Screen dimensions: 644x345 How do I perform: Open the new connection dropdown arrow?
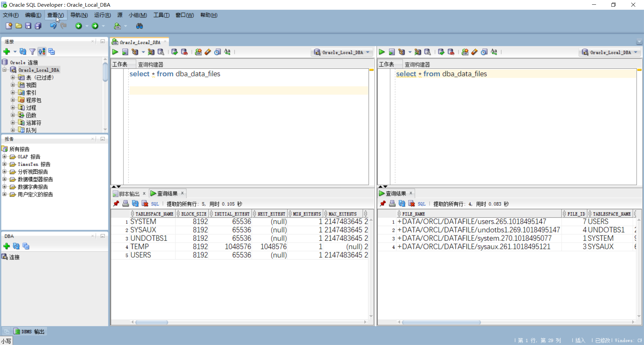pos(15,52)
